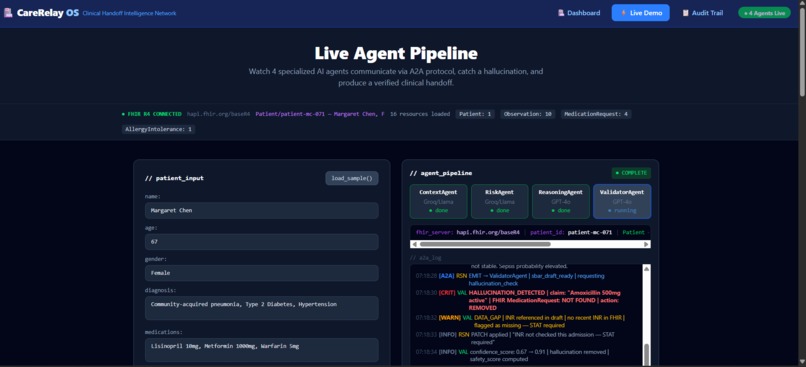This screenshot has width=806, height=367.
Task: Click into the medications field
Action: coord(262,350)
